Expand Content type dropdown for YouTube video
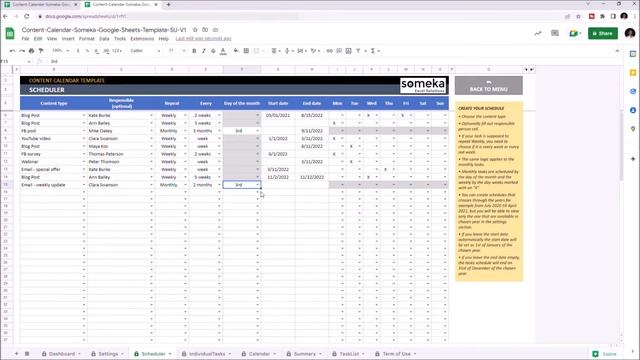 click(84, 139)
